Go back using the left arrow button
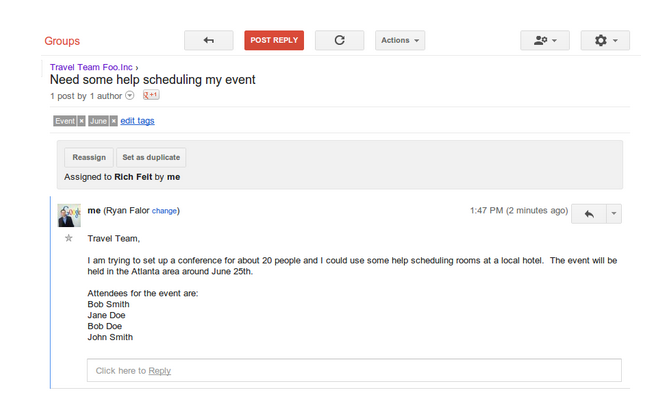671x408 pixels. (208, 40)
